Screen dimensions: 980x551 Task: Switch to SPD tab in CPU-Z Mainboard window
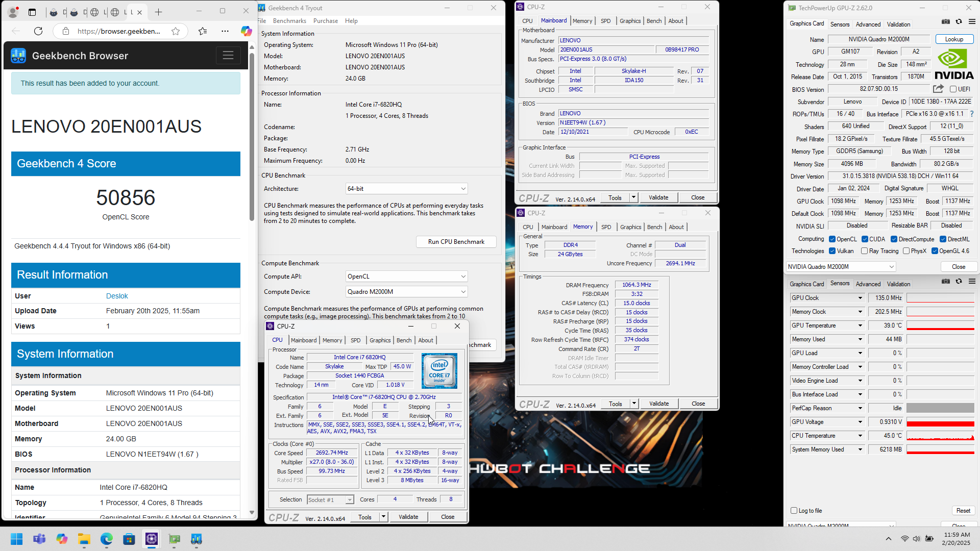click(605, 21)
